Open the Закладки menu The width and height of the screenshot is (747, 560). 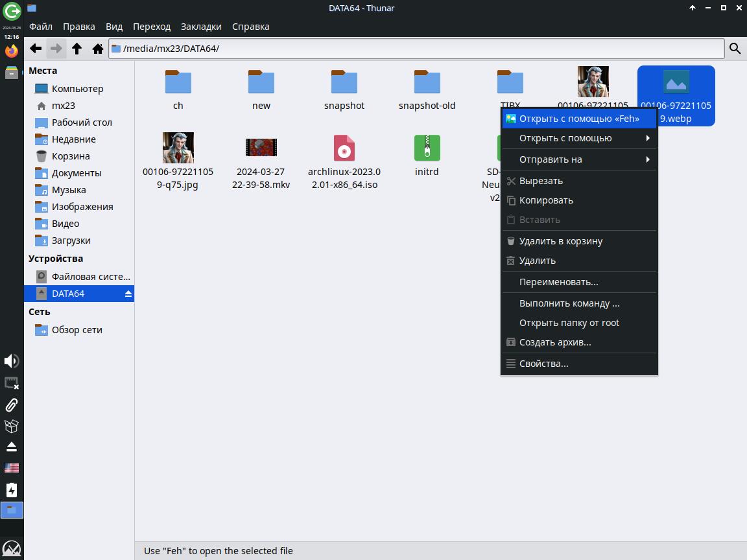tap(201, 27)
